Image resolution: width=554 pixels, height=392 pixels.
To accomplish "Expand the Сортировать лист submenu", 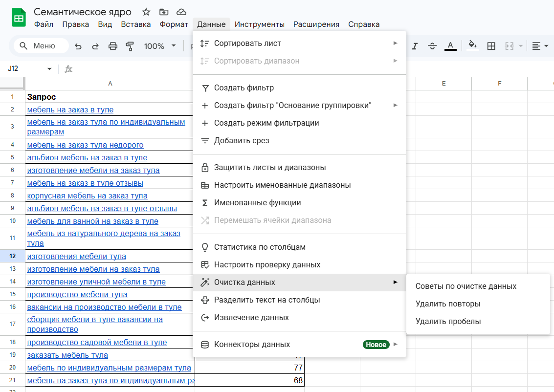I will click(x=299, y=44).
